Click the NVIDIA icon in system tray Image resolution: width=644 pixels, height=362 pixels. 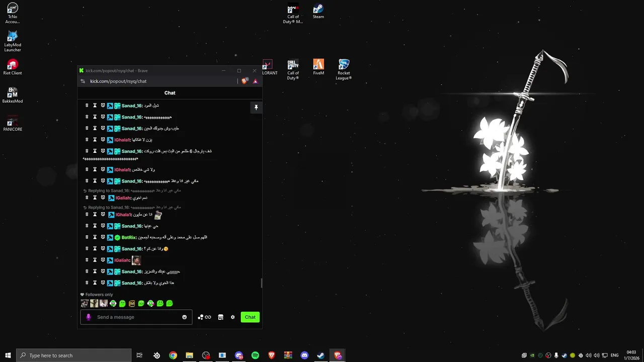[532, 355]
